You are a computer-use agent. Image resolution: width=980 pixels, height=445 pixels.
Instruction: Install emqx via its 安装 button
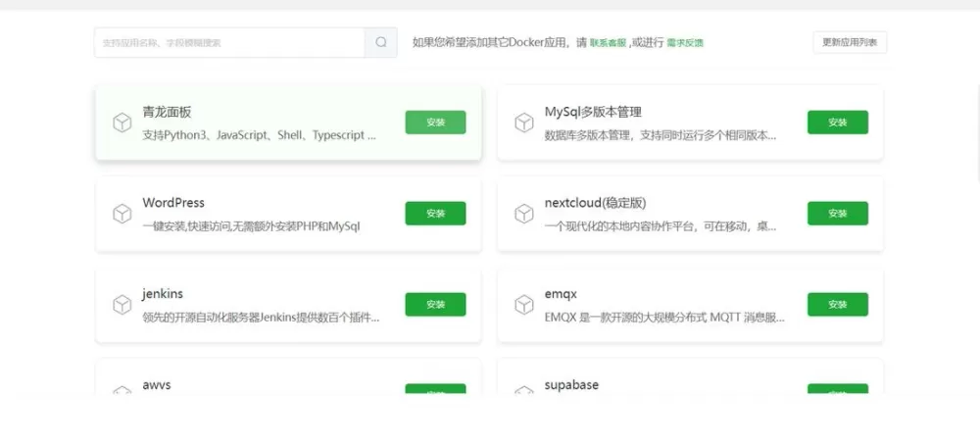(x=838, y=305)
